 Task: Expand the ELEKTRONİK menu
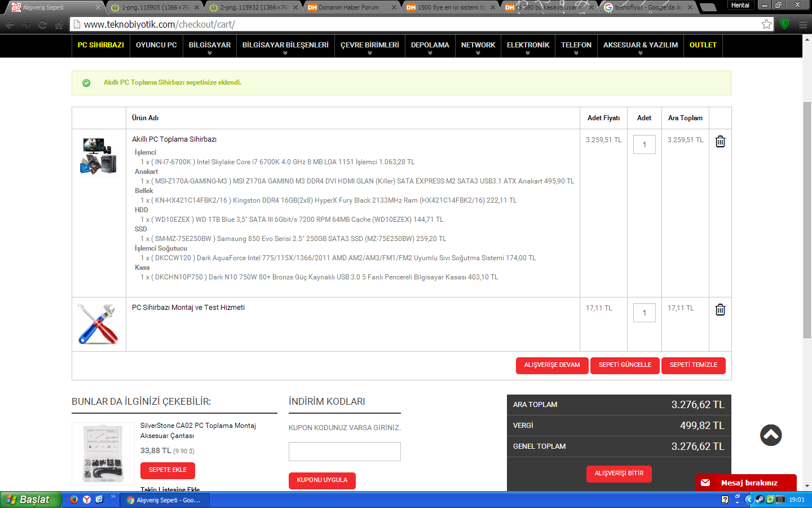coord(528,46)
